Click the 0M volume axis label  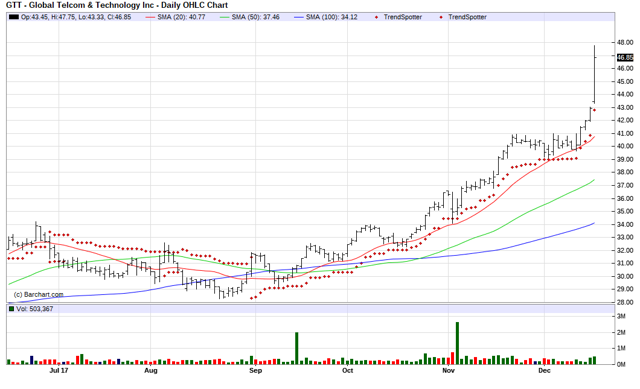[x=621, y=365]
